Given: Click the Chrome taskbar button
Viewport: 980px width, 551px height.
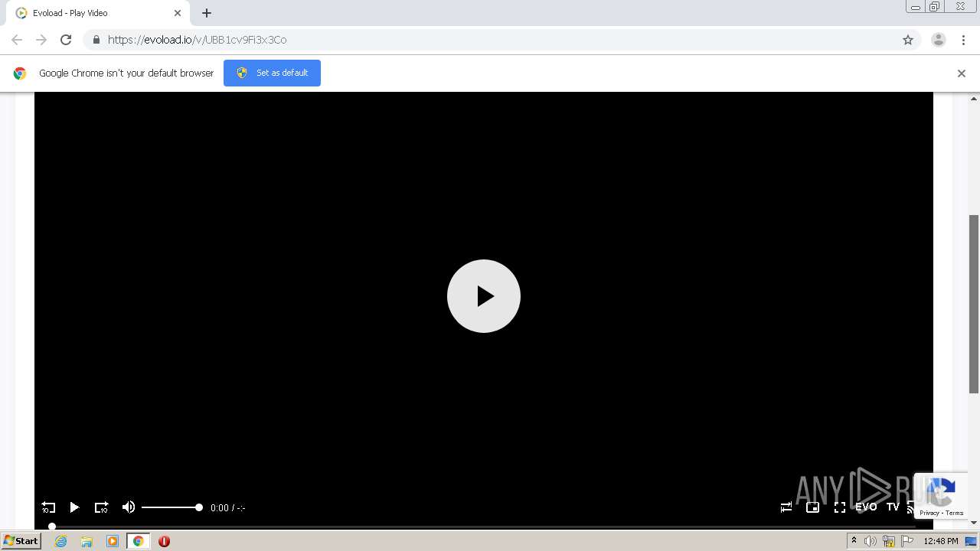Looking at the screenshot, I should [138, 541].
